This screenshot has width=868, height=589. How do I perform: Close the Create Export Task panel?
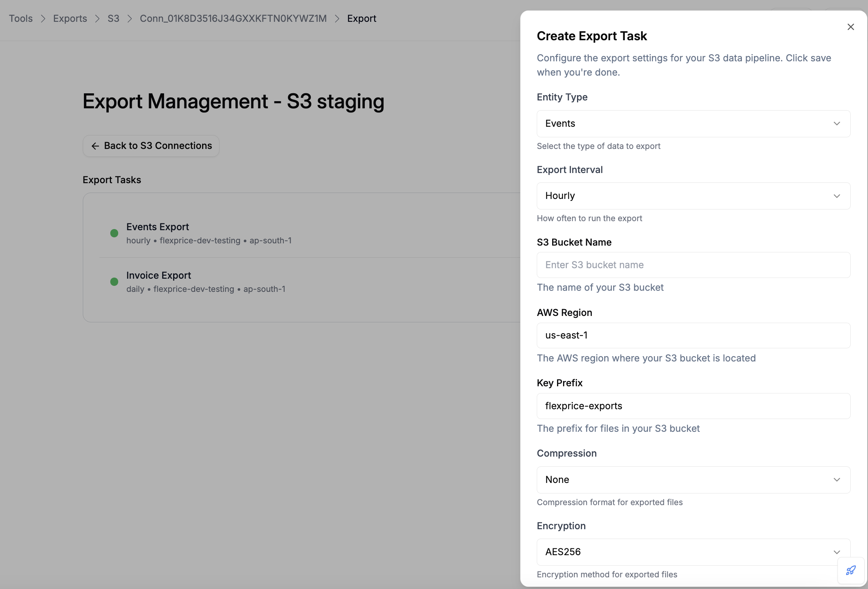[851, 27]
